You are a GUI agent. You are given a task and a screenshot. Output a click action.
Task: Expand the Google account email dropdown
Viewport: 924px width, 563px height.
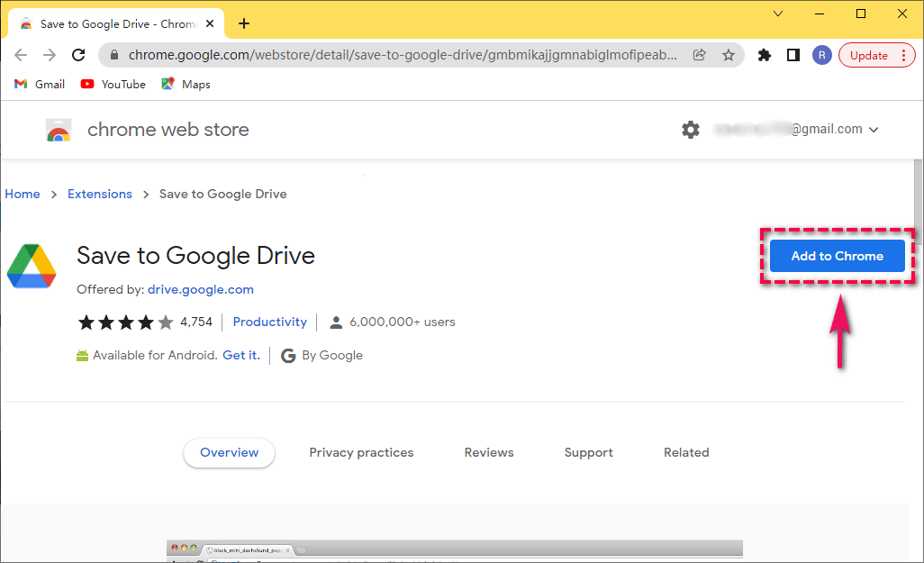tap(873, 129)
